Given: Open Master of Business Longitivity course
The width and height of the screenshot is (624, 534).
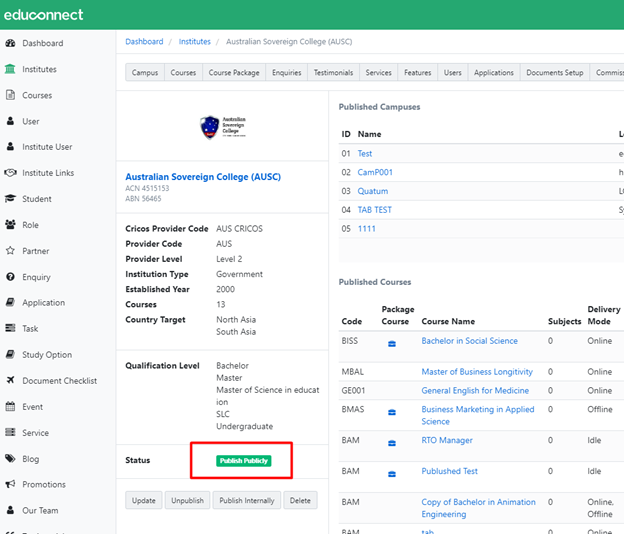Looking at the screenshot, I should [477, 372].
